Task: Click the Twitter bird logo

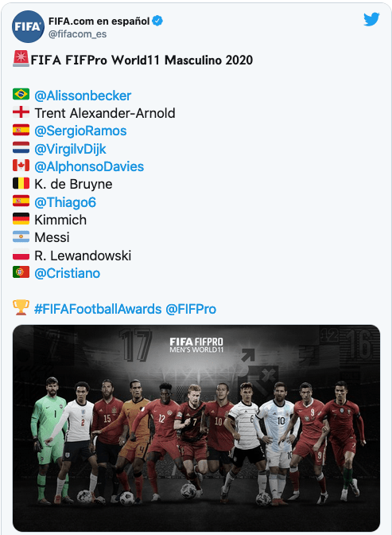Action: (x=371, y=19)
